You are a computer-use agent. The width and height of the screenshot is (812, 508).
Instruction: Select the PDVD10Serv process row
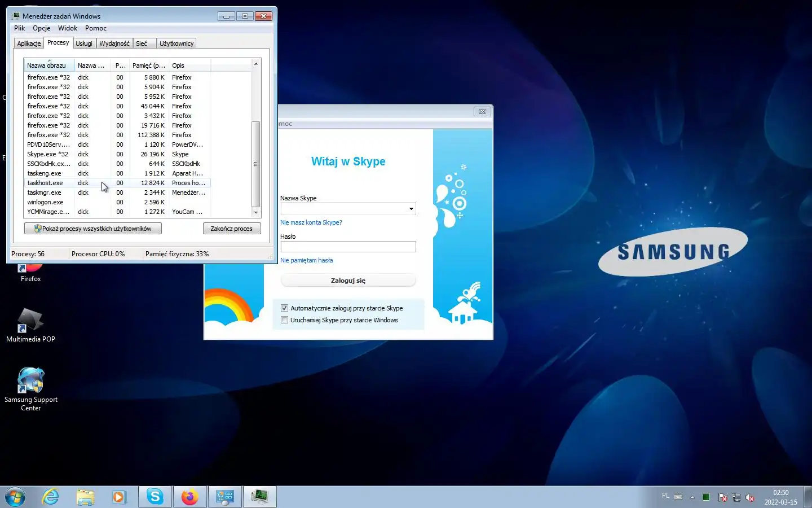coord(117,144)
